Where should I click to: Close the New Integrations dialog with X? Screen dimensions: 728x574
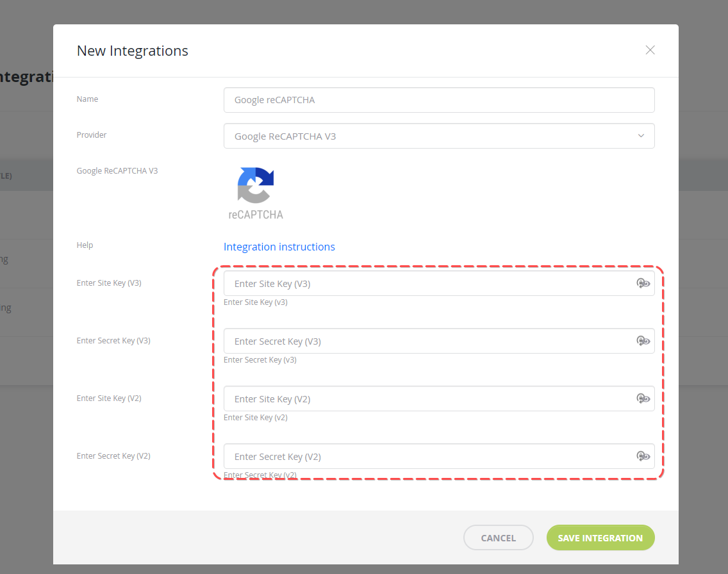coord(650,50)
